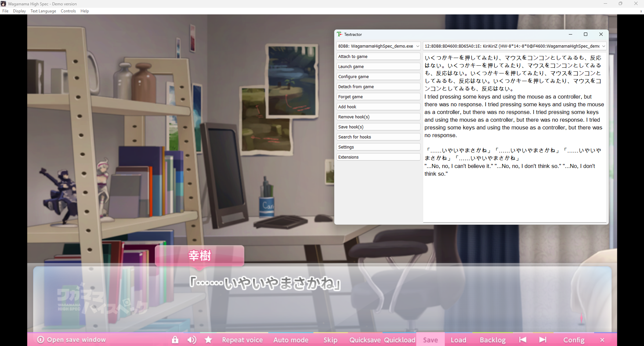Click Remove hook(s) button
Image resolution: width=644 pixels, height=346 pixels.
(x=378, y=117)
